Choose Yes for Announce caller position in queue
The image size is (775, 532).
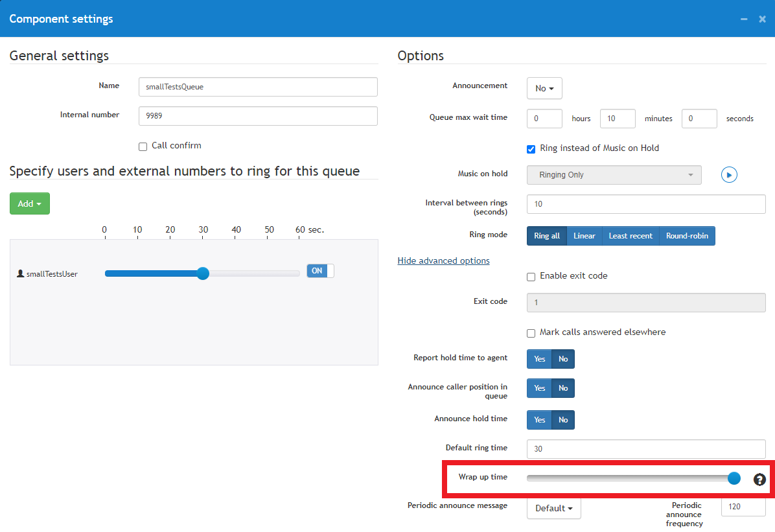[x=539, y=388]
